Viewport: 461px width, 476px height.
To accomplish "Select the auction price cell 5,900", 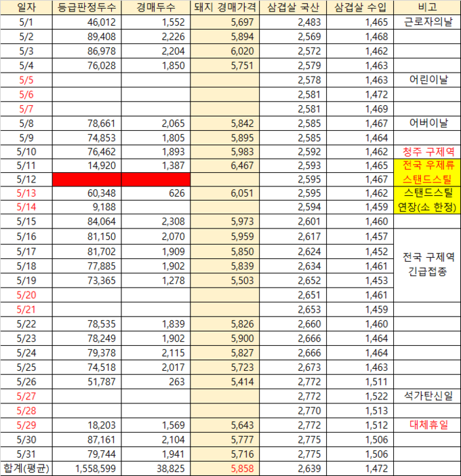I will coord(225,338).
